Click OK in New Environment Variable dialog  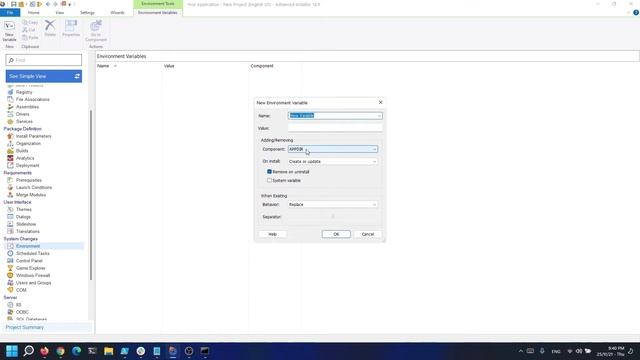click(x=336, y=234)
